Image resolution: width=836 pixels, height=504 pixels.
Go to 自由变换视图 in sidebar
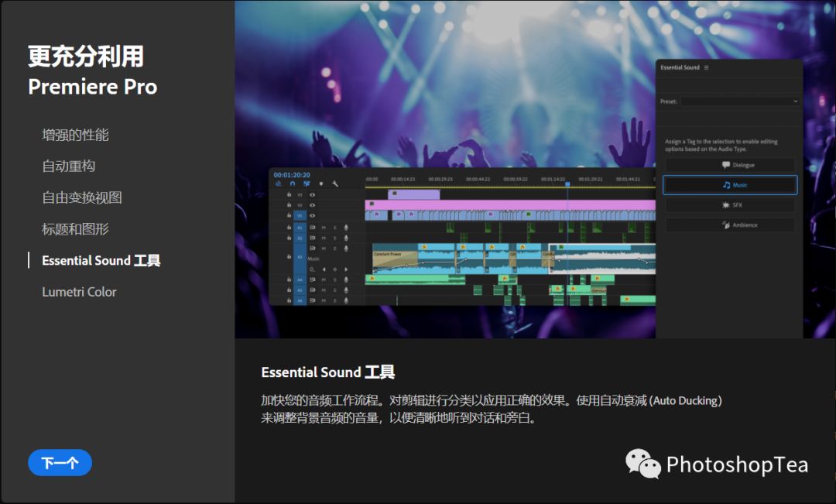[x=82, y=198]
